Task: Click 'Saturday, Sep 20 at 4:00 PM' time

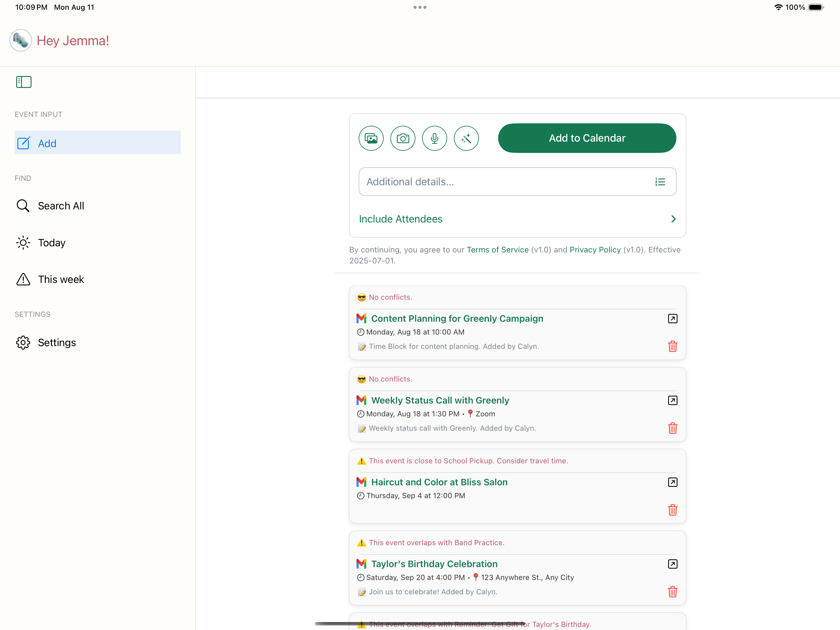Action: [415, 577]
